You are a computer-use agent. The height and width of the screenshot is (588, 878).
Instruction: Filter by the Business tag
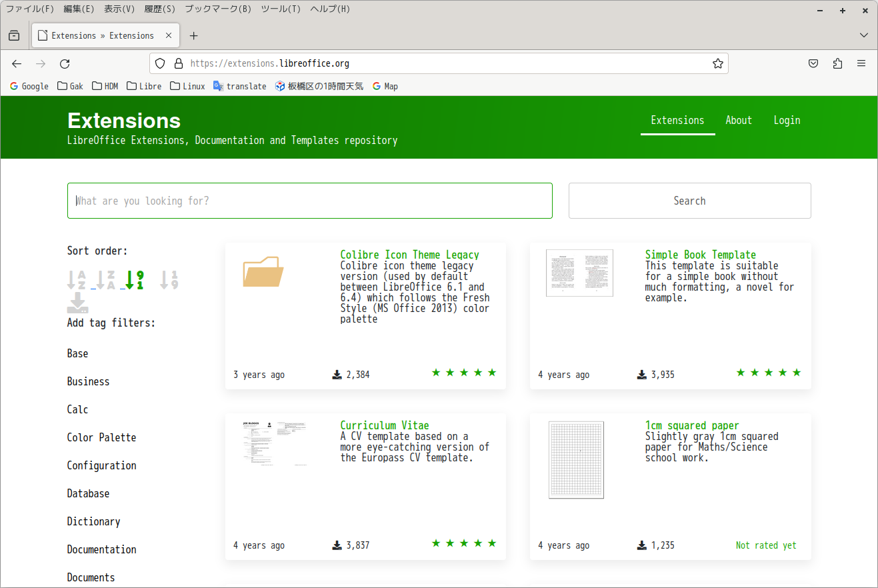click(x=88, y=382)
